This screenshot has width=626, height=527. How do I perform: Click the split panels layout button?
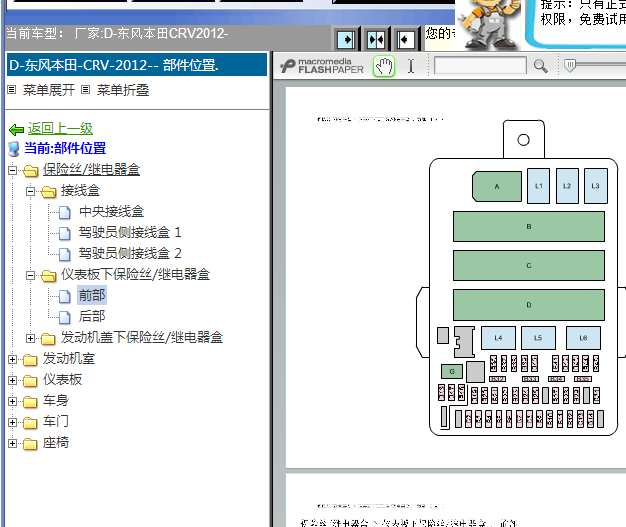(376, 40)
